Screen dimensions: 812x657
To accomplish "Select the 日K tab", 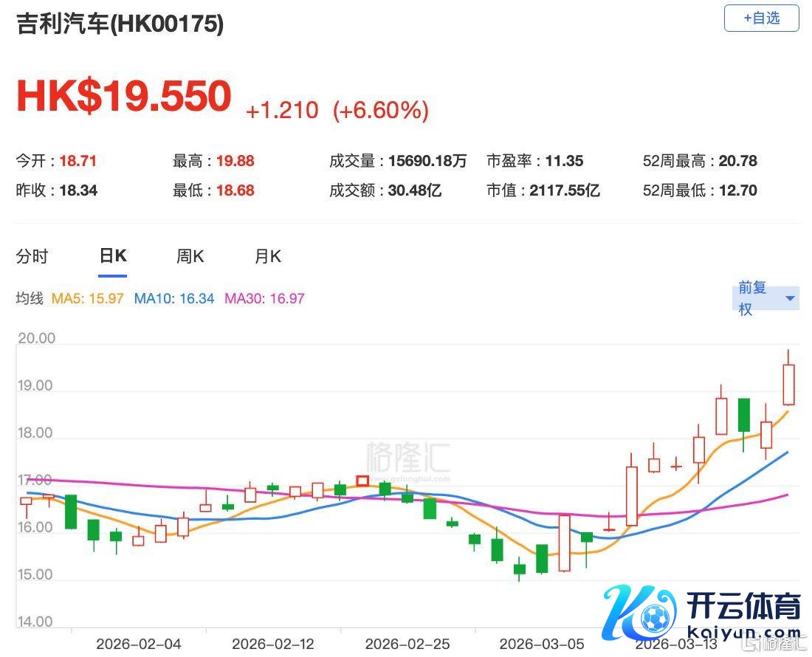I will [113, 256].
